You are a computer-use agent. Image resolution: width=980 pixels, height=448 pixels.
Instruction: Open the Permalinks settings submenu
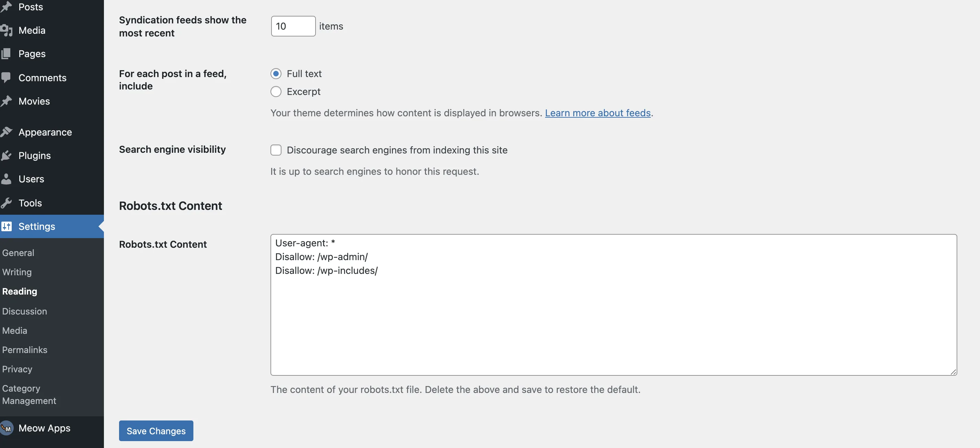tap(25, 350)
